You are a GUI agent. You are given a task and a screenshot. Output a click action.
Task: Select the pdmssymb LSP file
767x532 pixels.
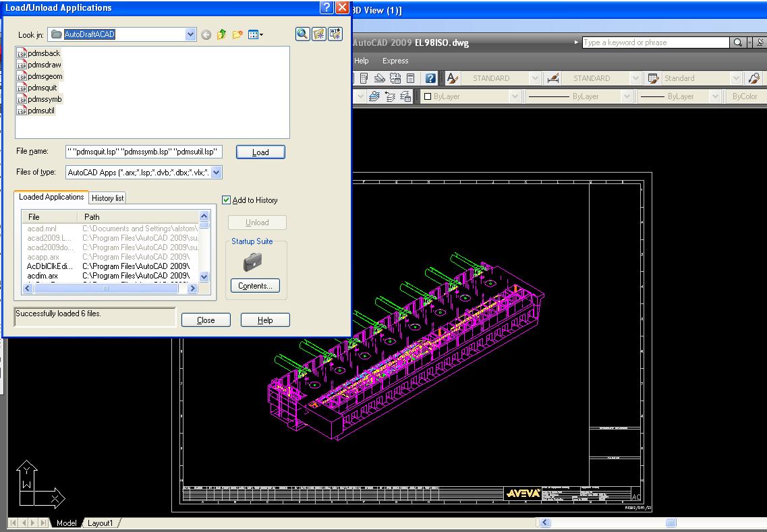point(40,99)
